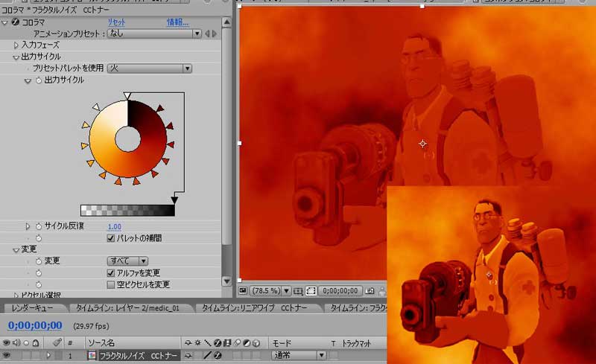Click the audio speaker column icon
This screenshot has width=596, height=364.
click(x=16, y=342)
